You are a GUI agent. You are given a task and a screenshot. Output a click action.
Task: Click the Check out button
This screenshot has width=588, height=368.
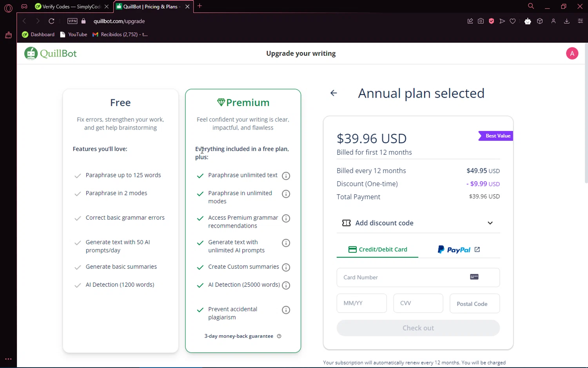pos(418,328)
